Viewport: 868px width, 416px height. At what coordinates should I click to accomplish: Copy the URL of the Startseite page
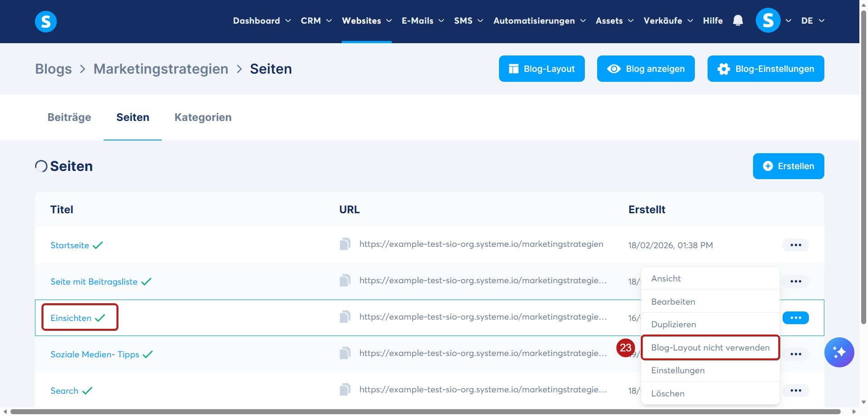tap(345, 244)
